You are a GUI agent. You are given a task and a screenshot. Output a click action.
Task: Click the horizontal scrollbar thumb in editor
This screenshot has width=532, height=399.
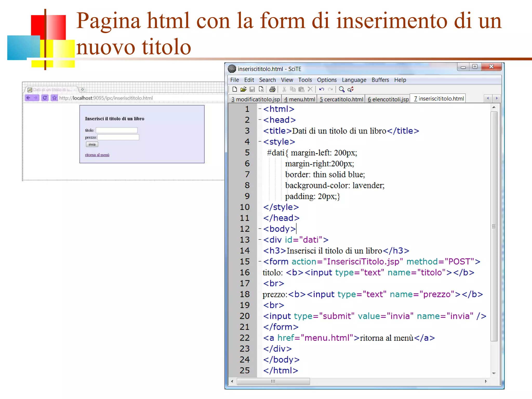point(273,381)
